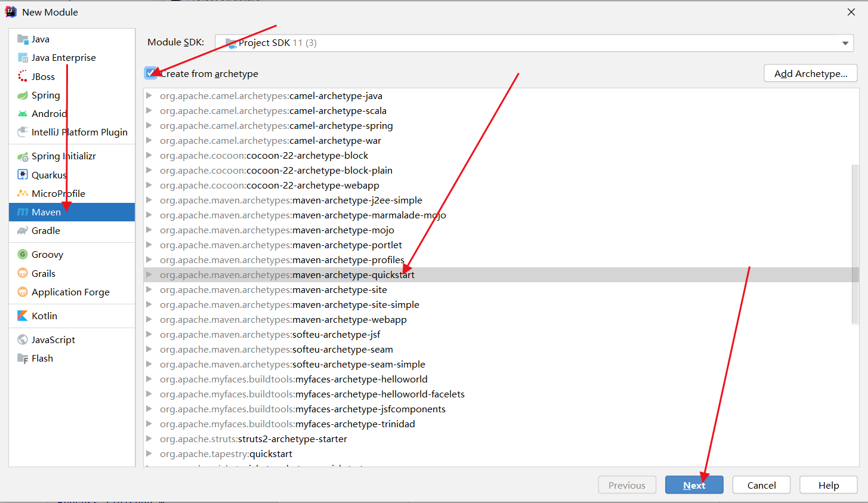This screenshot has height=503, width=868.
Task: Select Kotlin module type
Action: (x=72, y=316)
